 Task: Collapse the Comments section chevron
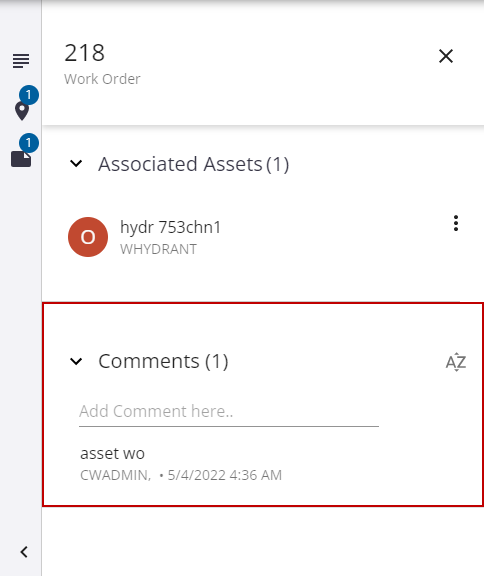tap(76, 361)
